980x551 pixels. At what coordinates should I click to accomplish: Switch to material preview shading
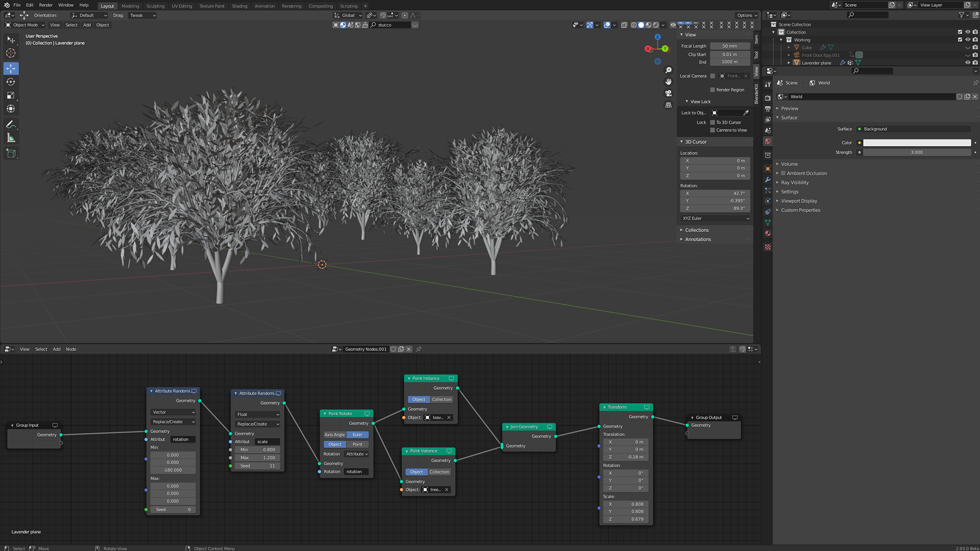(x=648, y=25)
